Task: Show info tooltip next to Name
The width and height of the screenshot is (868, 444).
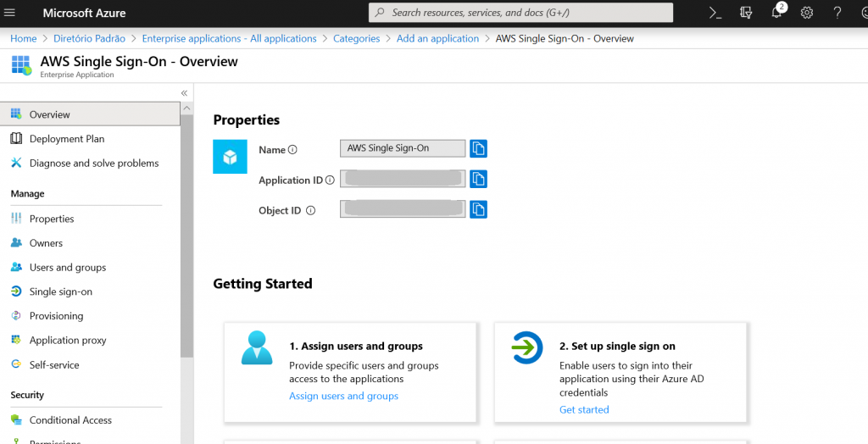Action: pyautogui.click(x=292, y=149)
